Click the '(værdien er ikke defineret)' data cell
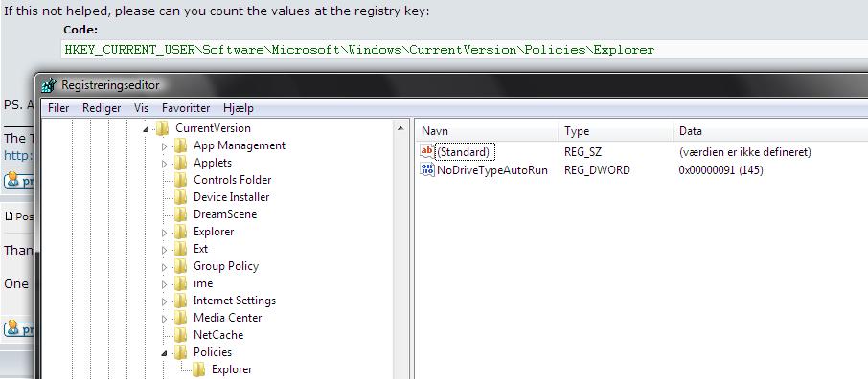 745,151
